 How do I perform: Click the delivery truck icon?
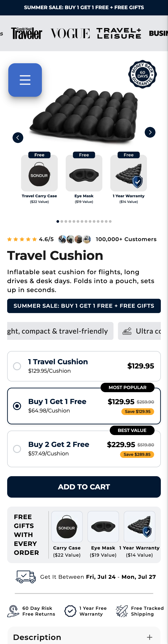tap(26, 577)
